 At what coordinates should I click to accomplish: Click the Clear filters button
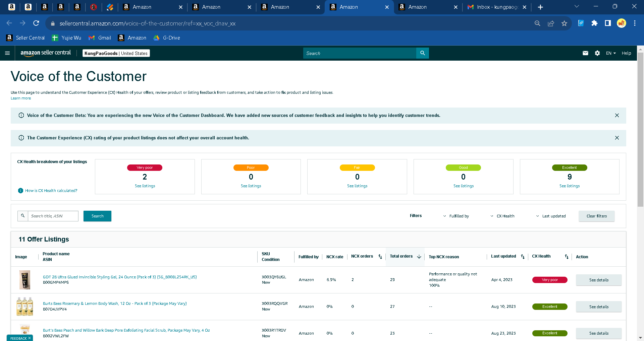597,216
